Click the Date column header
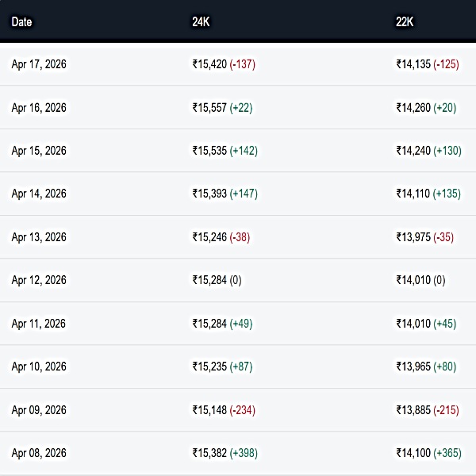Image resolution: width=476 pixels, height=476 pixels. [21, 21]
